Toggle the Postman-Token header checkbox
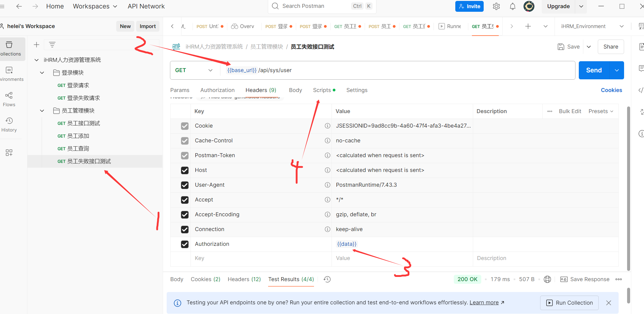644x314 pixels. point(185,156)
